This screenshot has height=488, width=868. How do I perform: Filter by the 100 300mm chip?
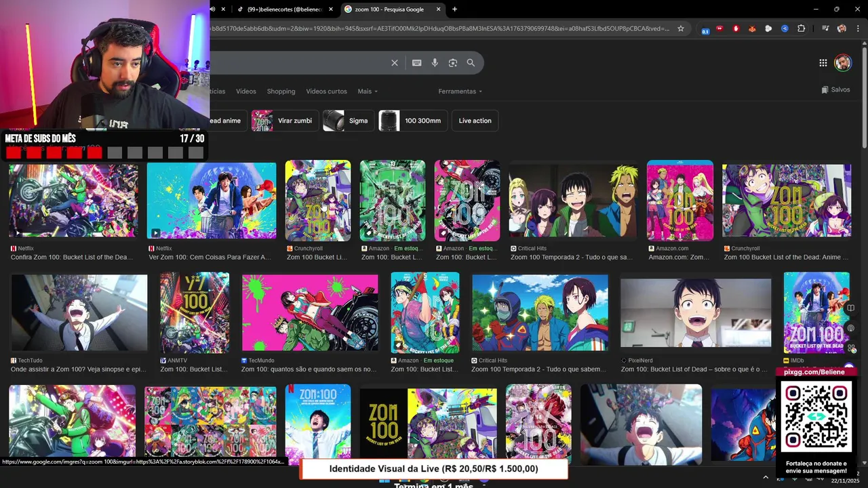(412, 121)
